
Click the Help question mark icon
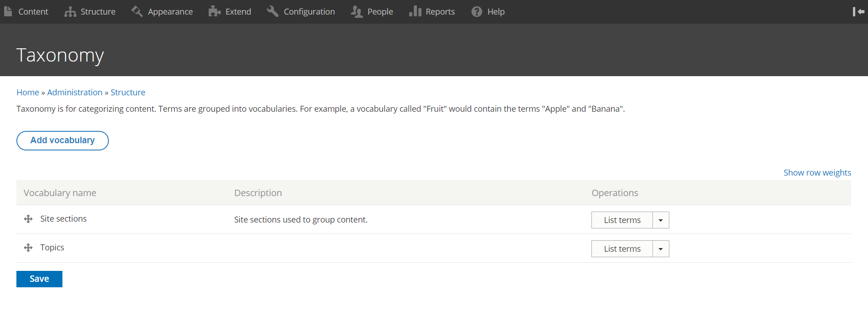477,11
